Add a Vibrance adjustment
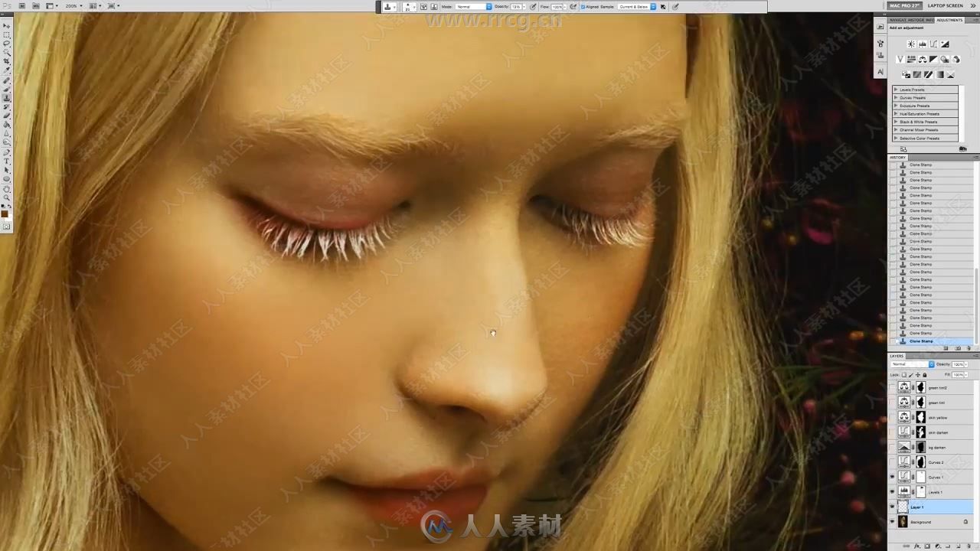The height and width of the screenshot is (551, 980). 900,60
